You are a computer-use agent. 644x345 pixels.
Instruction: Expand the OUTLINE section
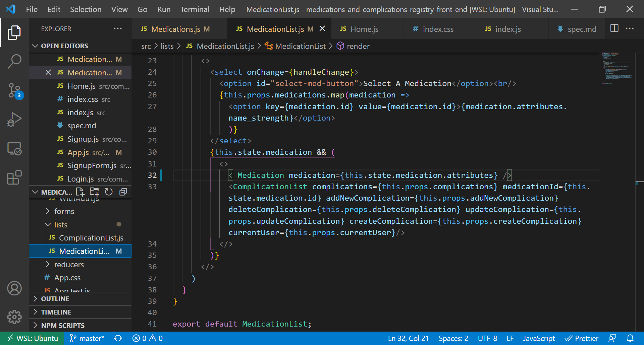point(55,299)
